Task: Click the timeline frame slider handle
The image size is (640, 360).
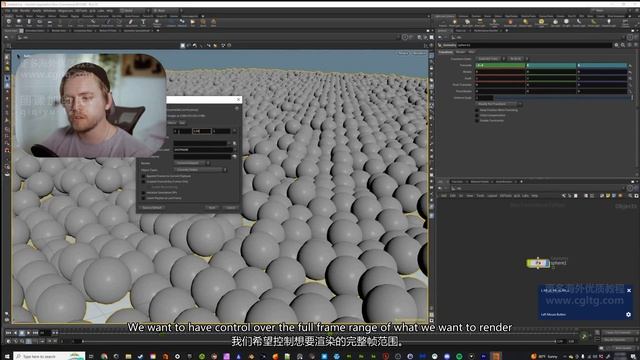Action: point(83,341)
